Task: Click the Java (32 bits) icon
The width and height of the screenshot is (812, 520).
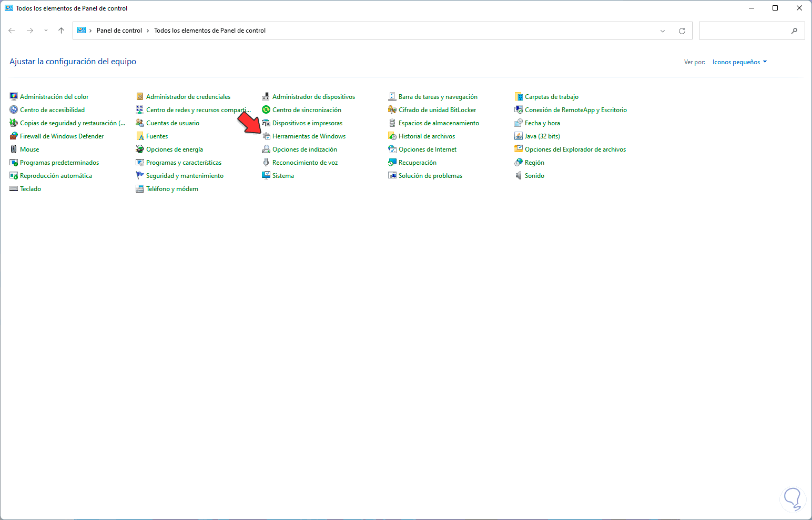Action: pyautogui.click(x=519, y=136)
